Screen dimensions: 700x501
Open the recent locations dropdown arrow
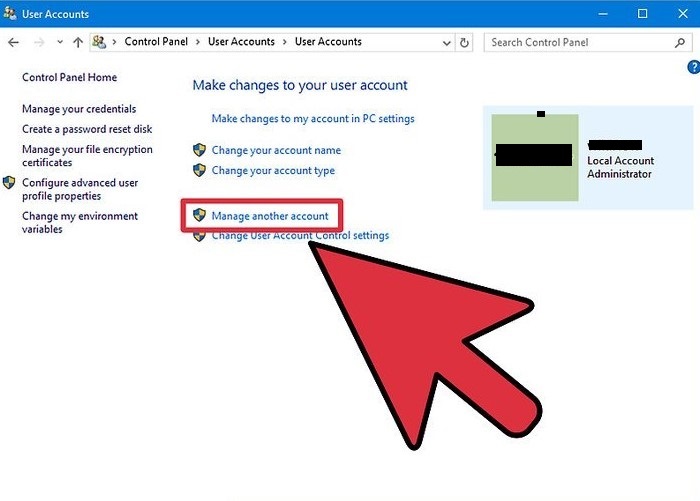(x=60, y=42)
